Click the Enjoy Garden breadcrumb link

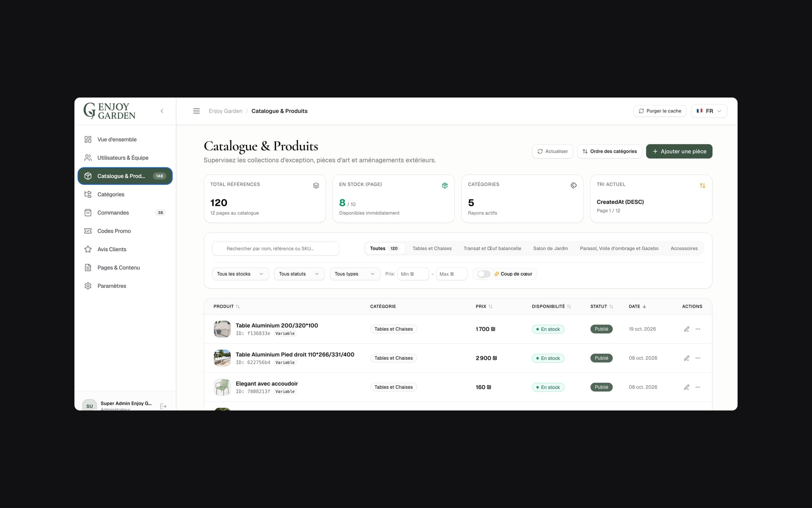coord(225,111)
